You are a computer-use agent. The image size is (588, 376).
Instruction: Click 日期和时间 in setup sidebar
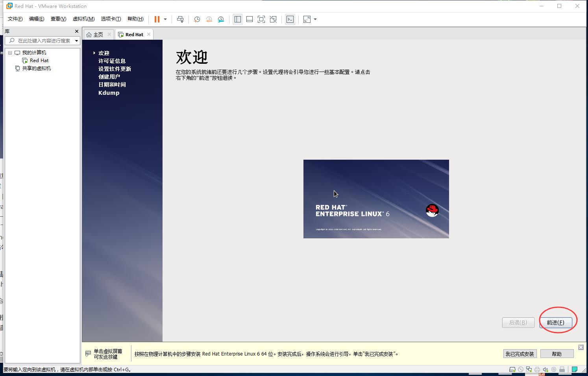112,85
